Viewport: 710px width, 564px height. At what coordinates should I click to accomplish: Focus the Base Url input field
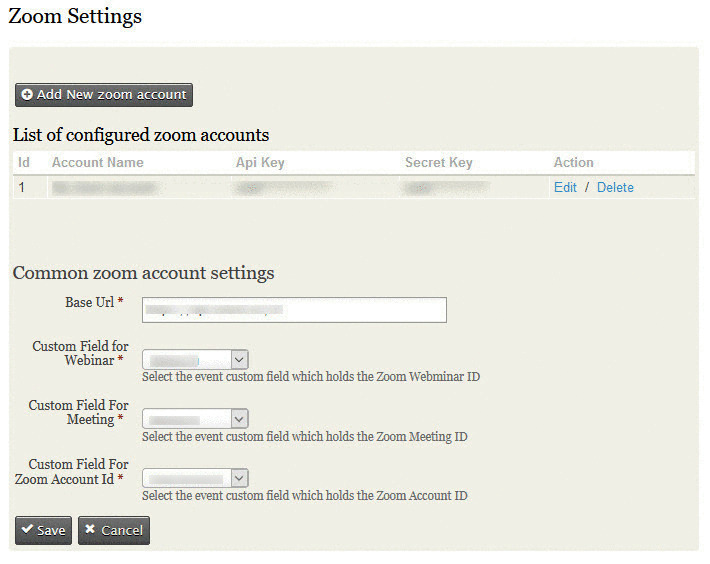tap(294, 310)
